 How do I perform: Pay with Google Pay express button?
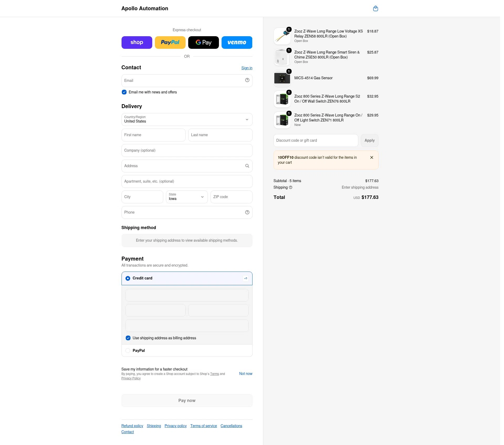(x=203, y=43)
